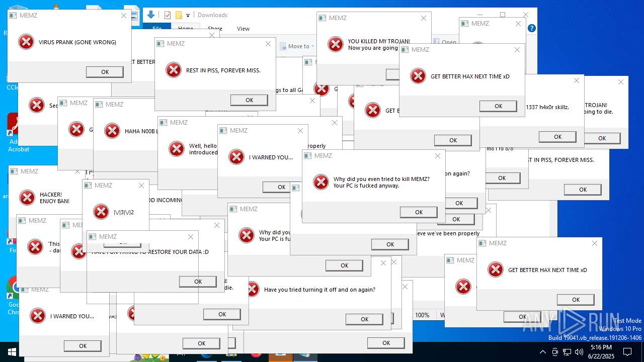Click the '|V|3|V|2' message text
Image resolution: width=644 pixels, height=362 pixels.
pos(124,212)
